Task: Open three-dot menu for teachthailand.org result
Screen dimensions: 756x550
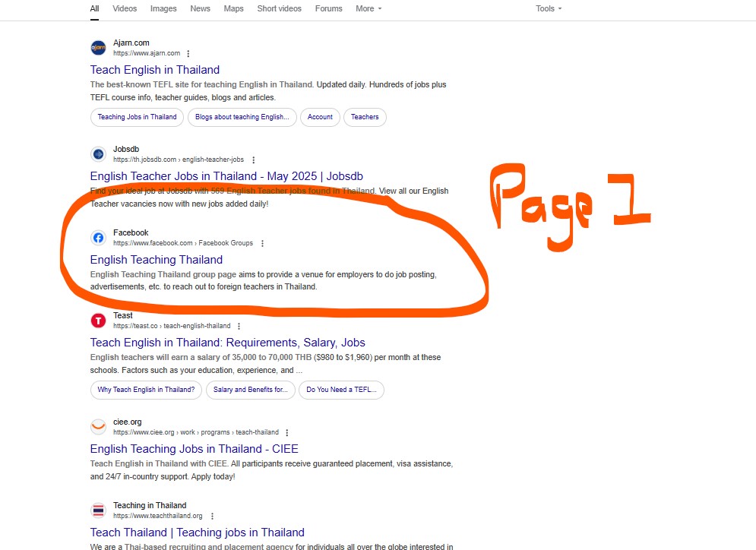Action: [212, 517]
